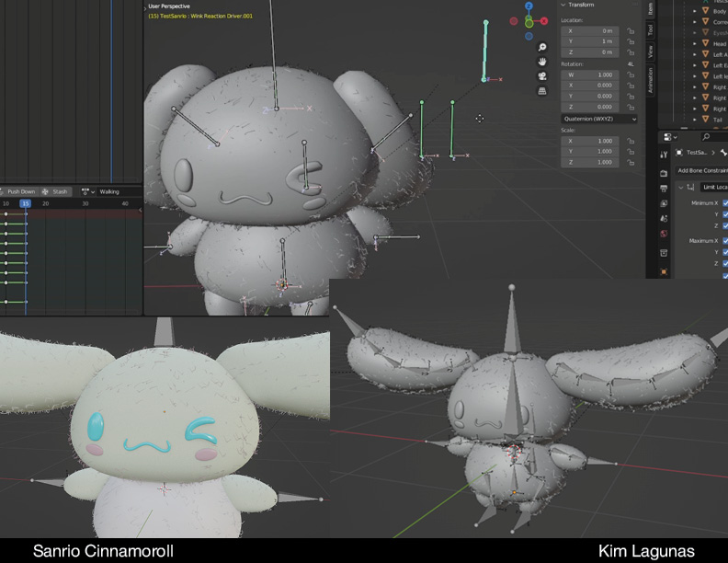Click the properties search magnifier icon
This screenshot has width=728, height=563.
pos(706,136)
